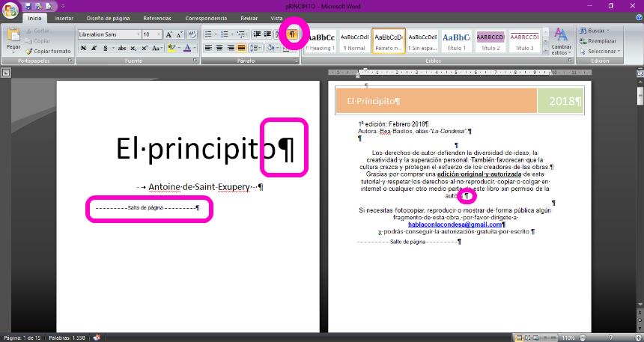Click the bulleted list icon
This screenshot has height=342, width=644.
pos(208,34)
